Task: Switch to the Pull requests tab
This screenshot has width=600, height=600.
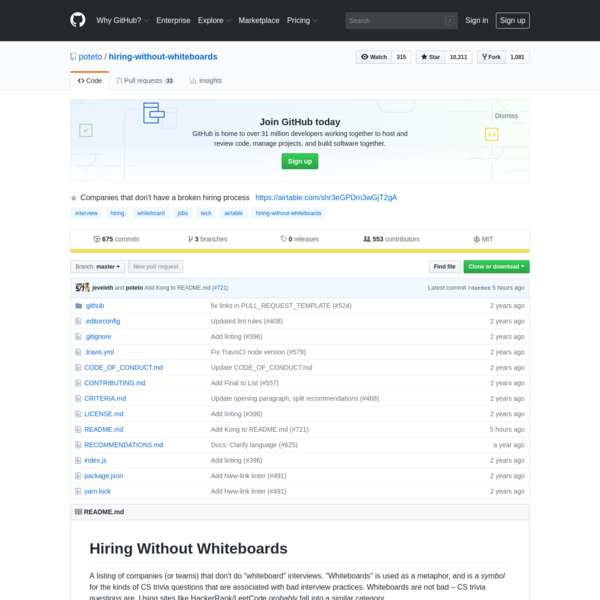Action: [145, 81]
